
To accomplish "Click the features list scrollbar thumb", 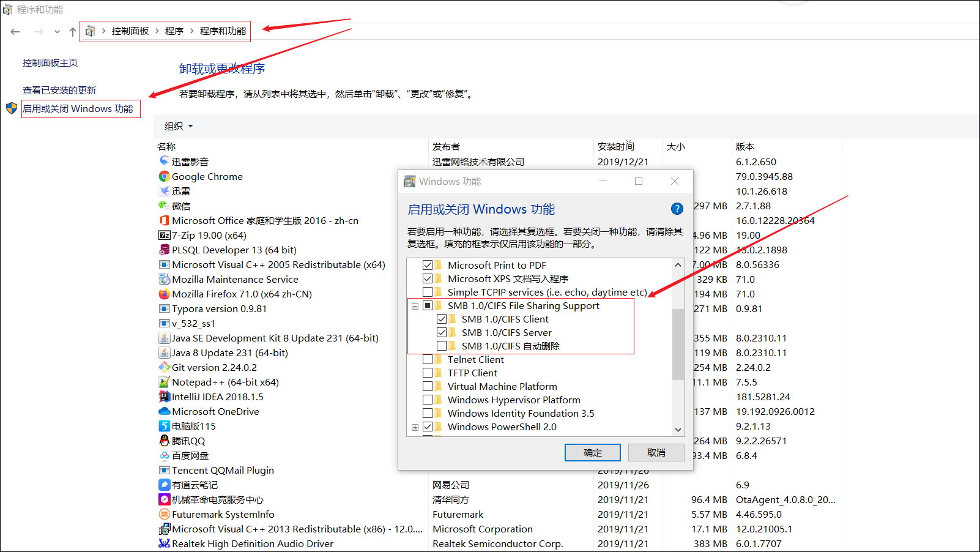I will click(678, 345).
